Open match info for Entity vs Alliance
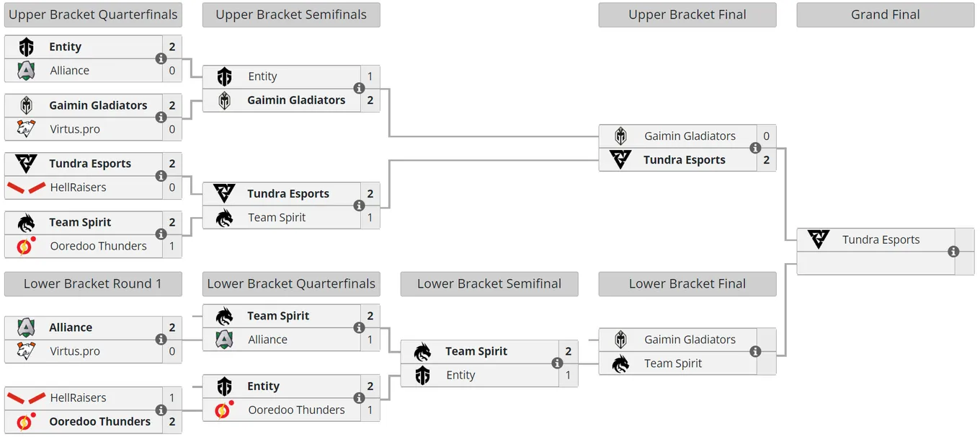980x437 pixels. click(x=161, y=58)
